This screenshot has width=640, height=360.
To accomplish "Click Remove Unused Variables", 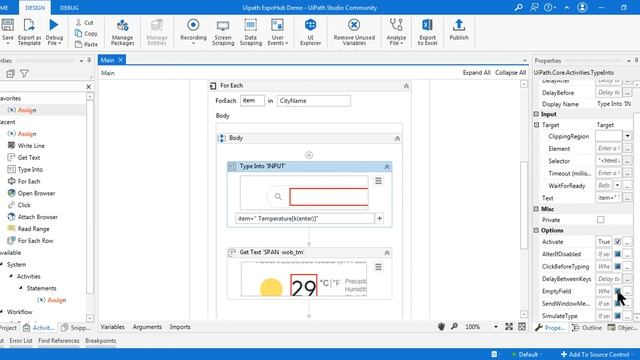I will 354,32.
